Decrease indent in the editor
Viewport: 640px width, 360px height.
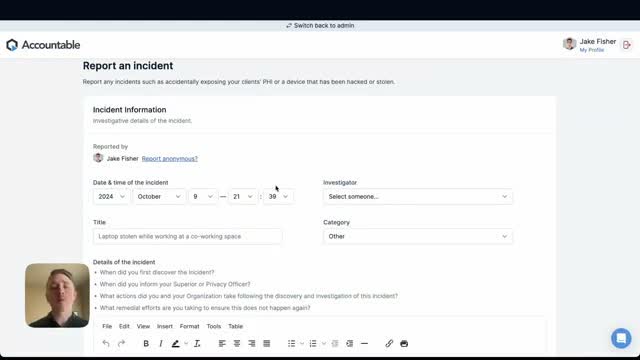pos(335,344)
